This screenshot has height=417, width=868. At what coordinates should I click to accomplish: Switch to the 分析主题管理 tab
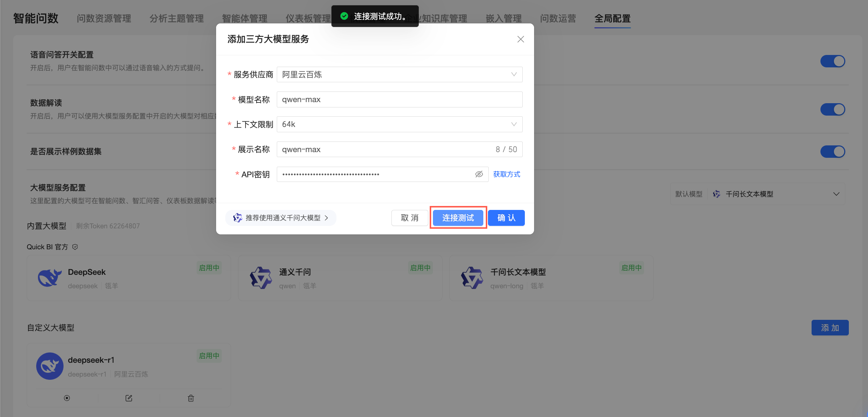pyautogui.click(x=177, y=18)
